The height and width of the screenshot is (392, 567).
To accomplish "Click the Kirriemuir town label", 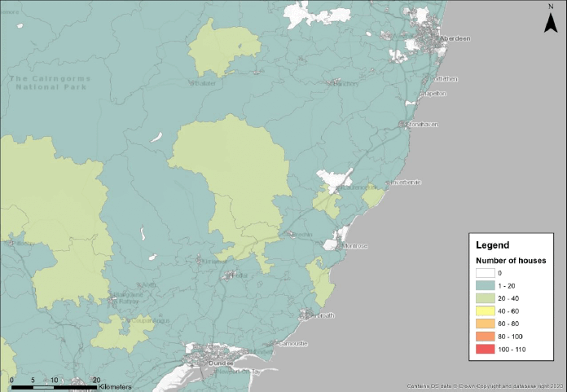I will click(x=214, y=261).
